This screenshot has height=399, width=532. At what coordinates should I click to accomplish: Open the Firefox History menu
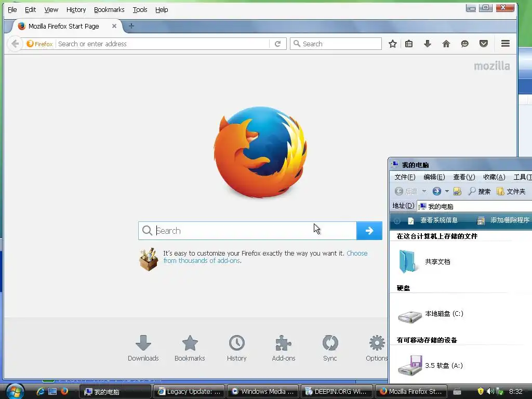click(76, 10)
